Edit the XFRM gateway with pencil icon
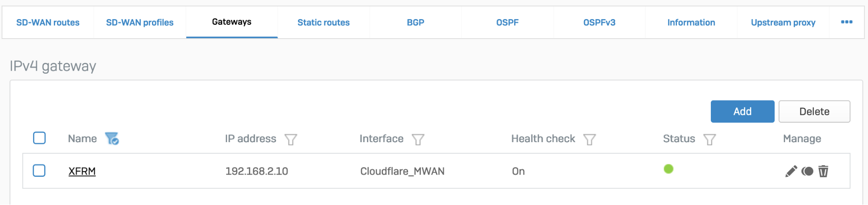The width and height of the screenshot is (868, 205). [791, 171]
